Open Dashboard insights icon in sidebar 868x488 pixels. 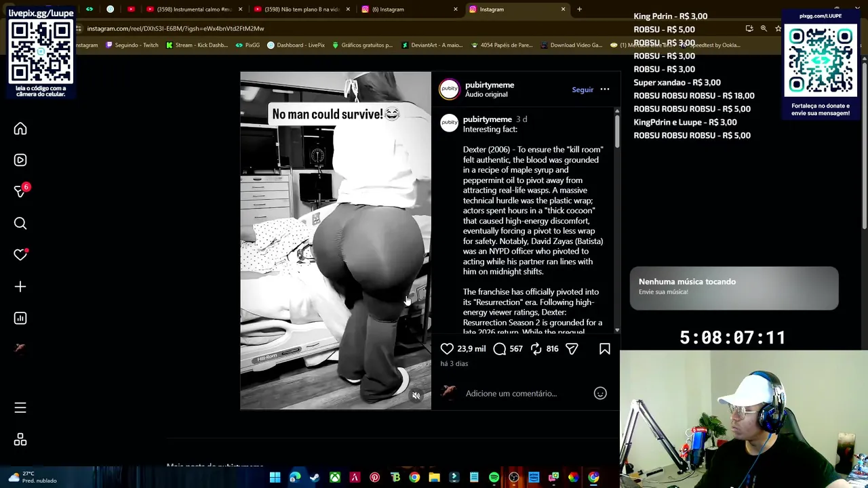(x=20, y=318)
